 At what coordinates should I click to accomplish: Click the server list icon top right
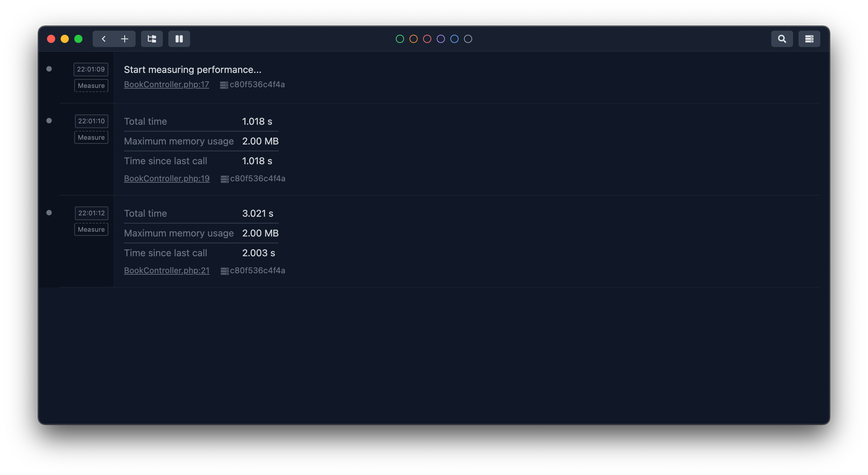(x=809, y=39)
